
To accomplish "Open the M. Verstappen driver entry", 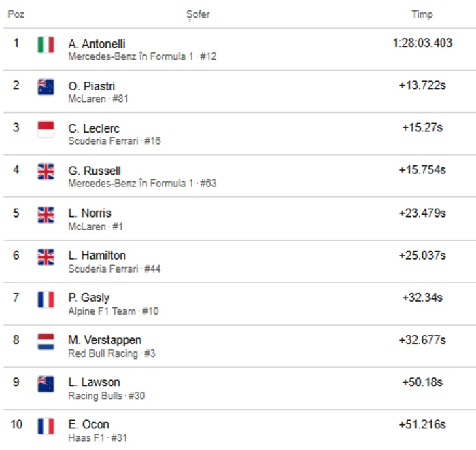I will pos(105,340).
